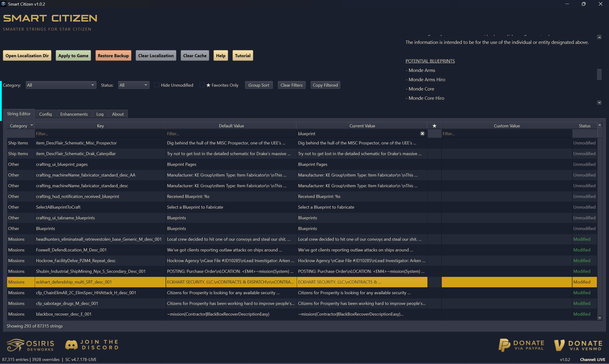Select Shubin_Industrial_ShipMining_Nyx_S_Secondary_Desc_001 row
The width and height of the screenshot is (609, 364).
[x=302, y=271]
